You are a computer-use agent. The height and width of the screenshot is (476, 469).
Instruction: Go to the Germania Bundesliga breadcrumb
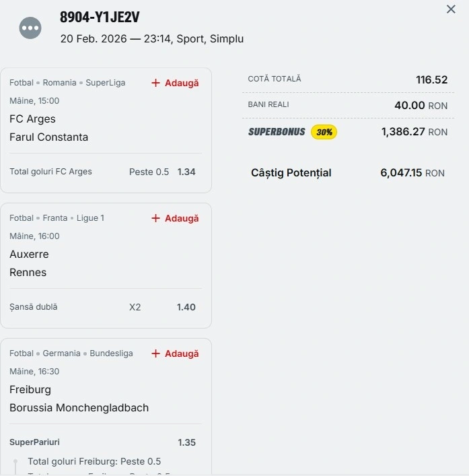click(87, 353)
